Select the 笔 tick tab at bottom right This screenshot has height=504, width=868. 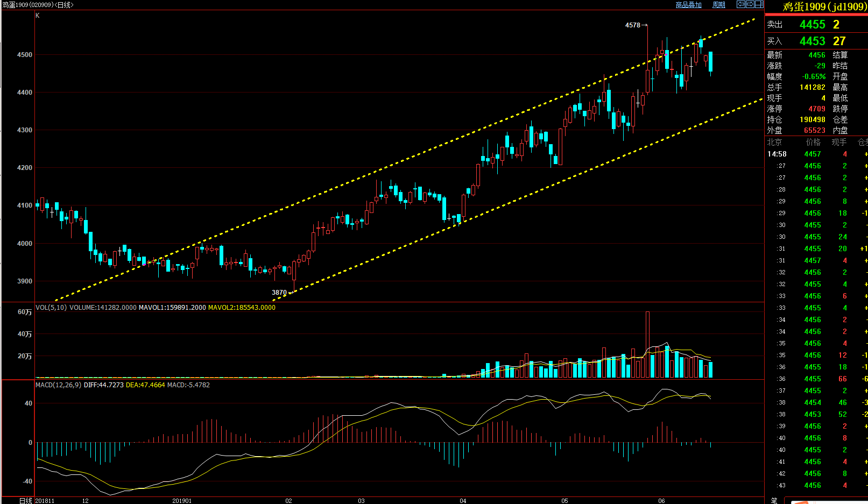tap(774, 500)
